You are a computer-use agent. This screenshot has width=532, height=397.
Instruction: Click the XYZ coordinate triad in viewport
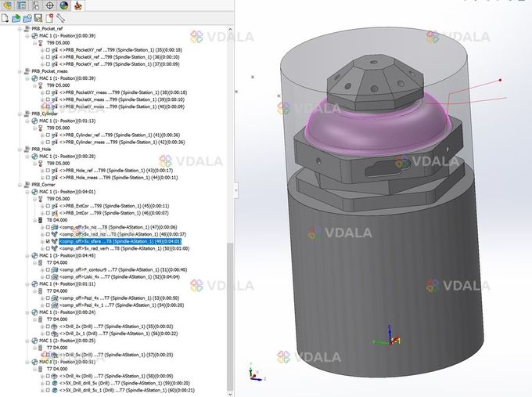[x=382, y=338]
